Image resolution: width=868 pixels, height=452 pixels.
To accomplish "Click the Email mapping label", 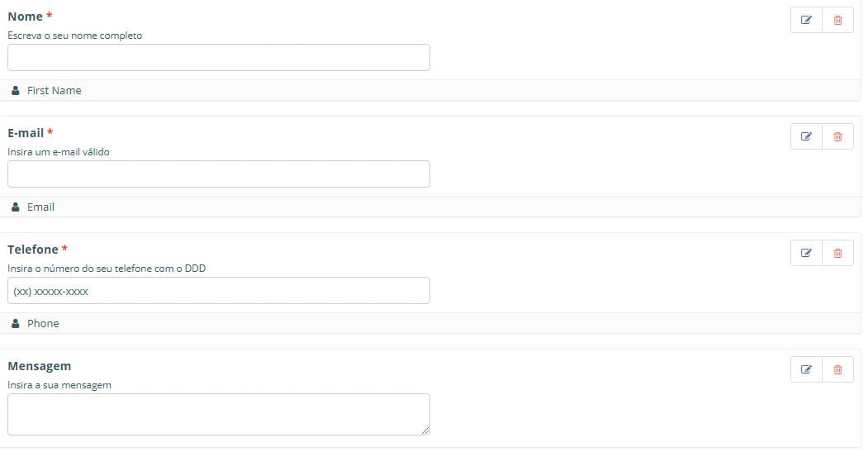I will [40, 207].
